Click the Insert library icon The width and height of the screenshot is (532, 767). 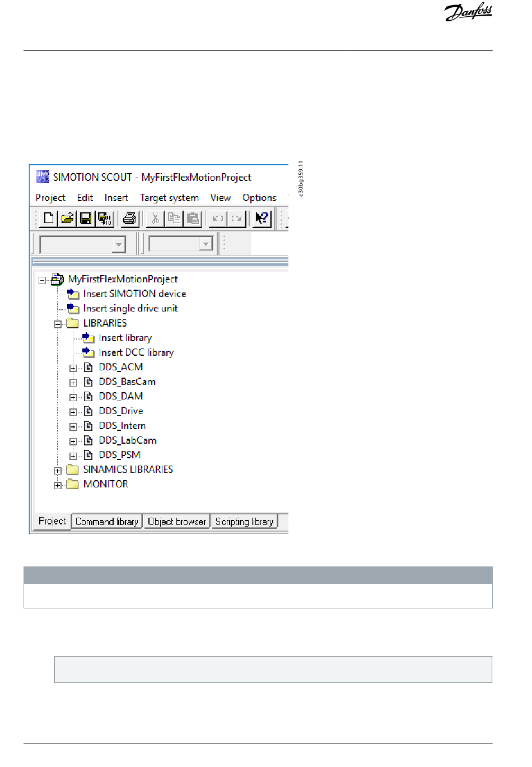[88, 338]
